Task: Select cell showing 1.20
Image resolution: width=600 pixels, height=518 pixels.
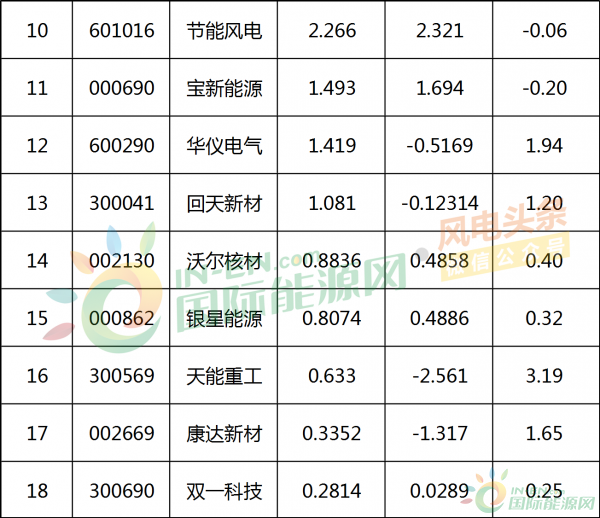Action: [546, 202]
